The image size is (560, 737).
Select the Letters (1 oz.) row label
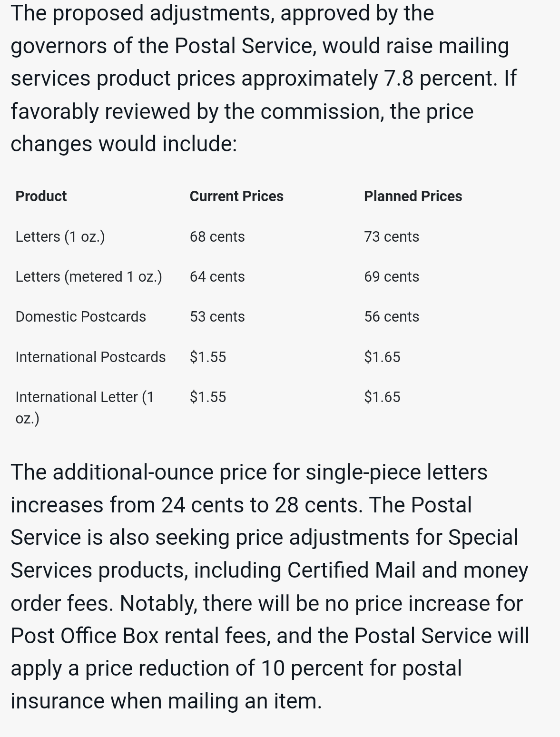click(60, 236)
